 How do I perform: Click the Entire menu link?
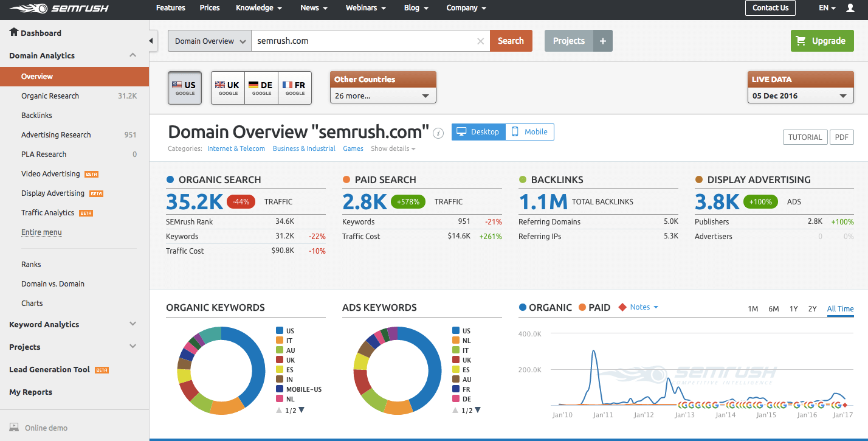[x=41, y=232]
